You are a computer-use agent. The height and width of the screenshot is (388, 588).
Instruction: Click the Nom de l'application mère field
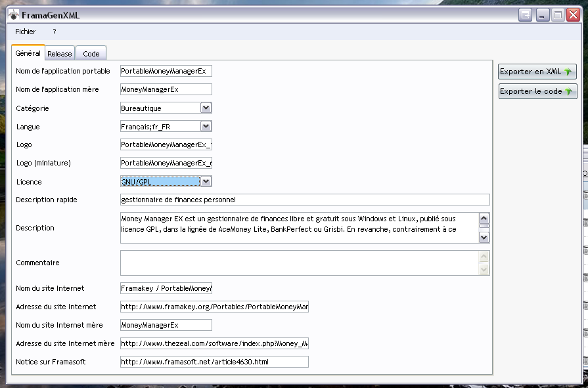(x=166, y=89)
